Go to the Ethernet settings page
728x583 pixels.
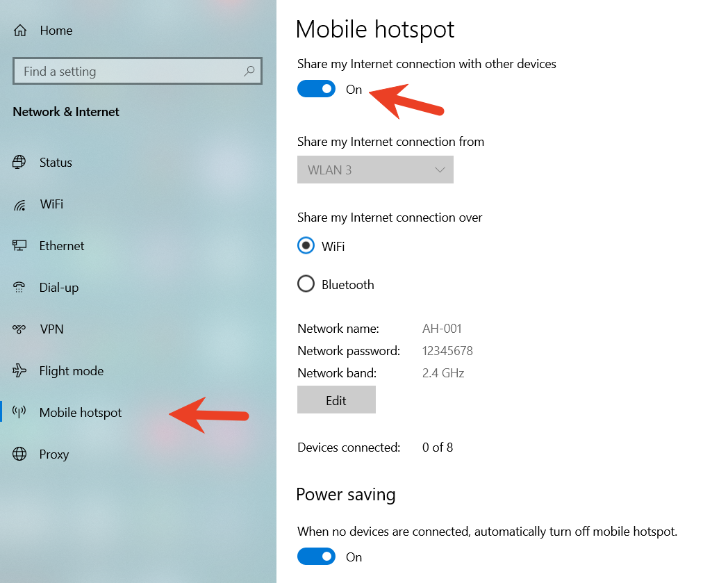pyautogui.click(x=62, y=246)
